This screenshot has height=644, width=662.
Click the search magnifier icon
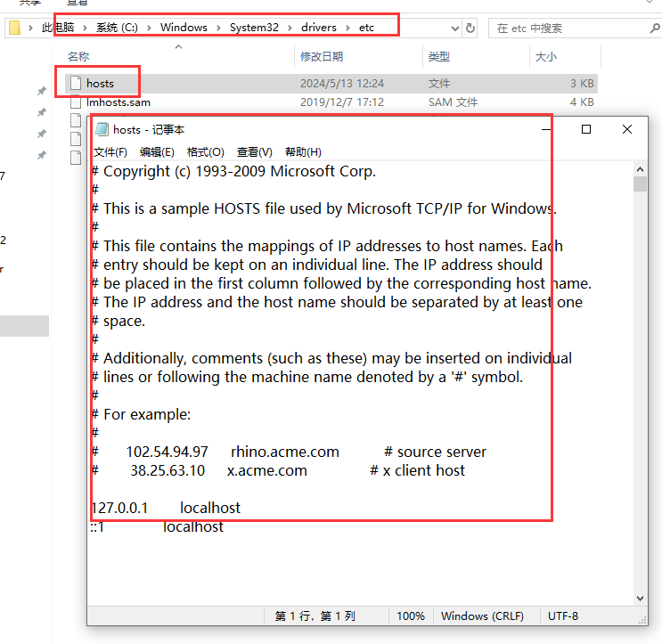point(655,29)
